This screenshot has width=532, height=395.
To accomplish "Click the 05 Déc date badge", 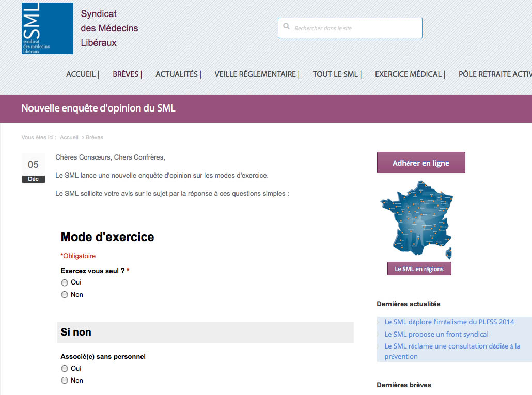I will [33, 168].
